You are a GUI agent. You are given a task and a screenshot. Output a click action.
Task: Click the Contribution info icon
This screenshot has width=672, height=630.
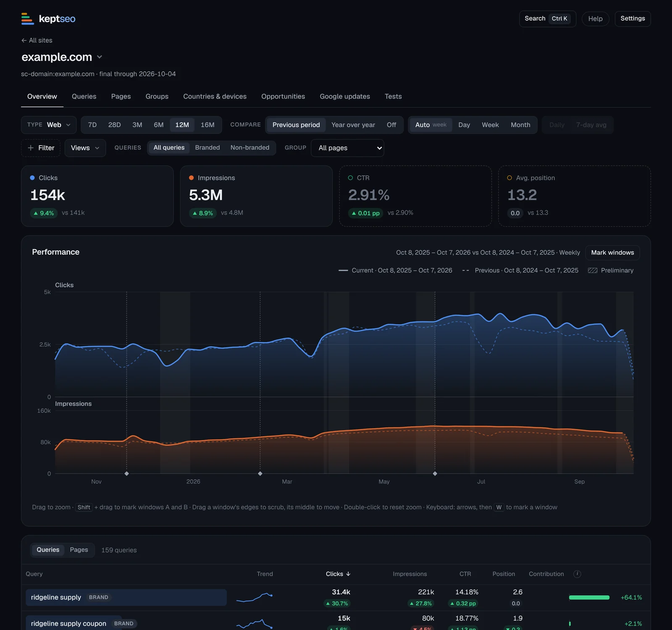point(577,574)
